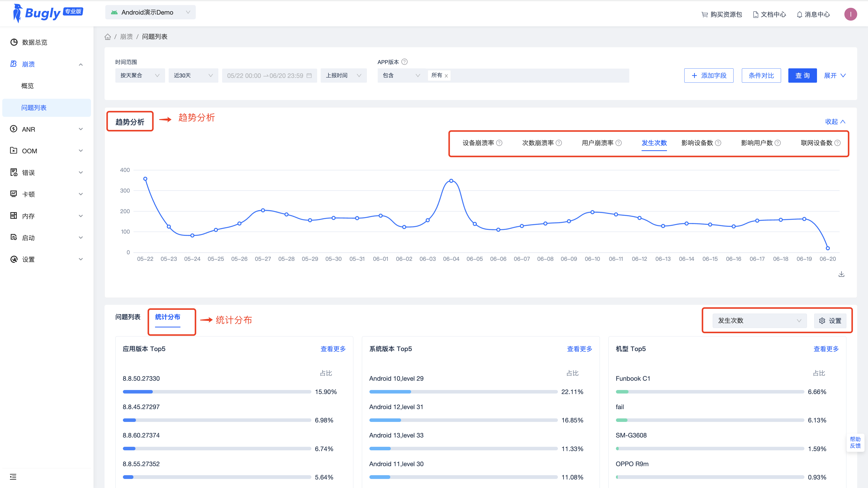The width and height of the screenshot is (868, 488).
Task: Open the 近30天 time range dropdown
Action: [x=194, y=75]
